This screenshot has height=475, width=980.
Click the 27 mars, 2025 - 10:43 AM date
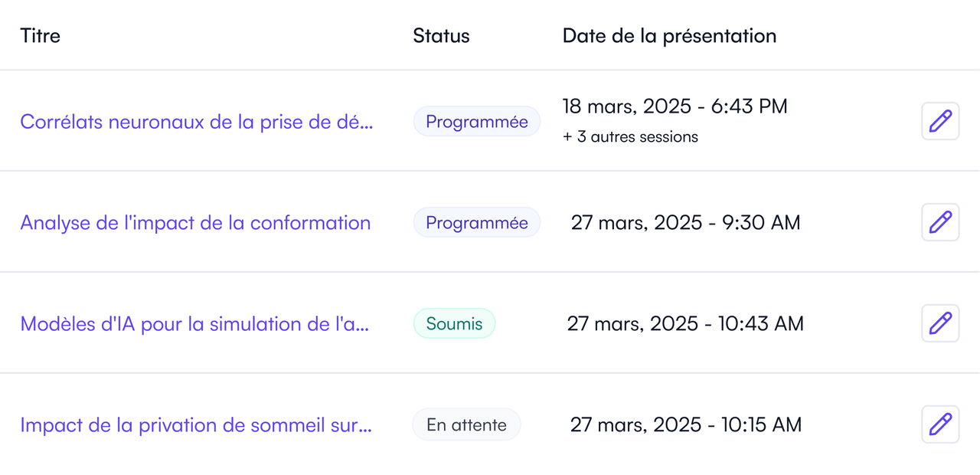685,324
